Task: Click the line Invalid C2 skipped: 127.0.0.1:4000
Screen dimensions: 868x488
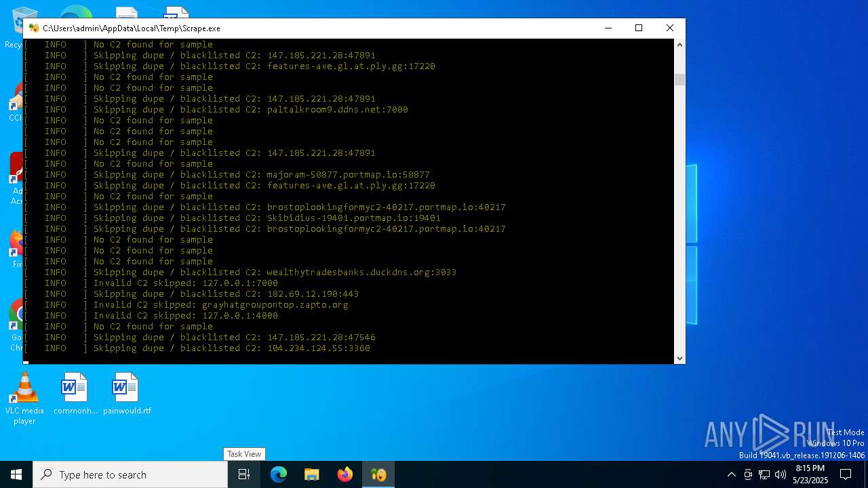Action: pyautogui.click(x=151, y=316)
